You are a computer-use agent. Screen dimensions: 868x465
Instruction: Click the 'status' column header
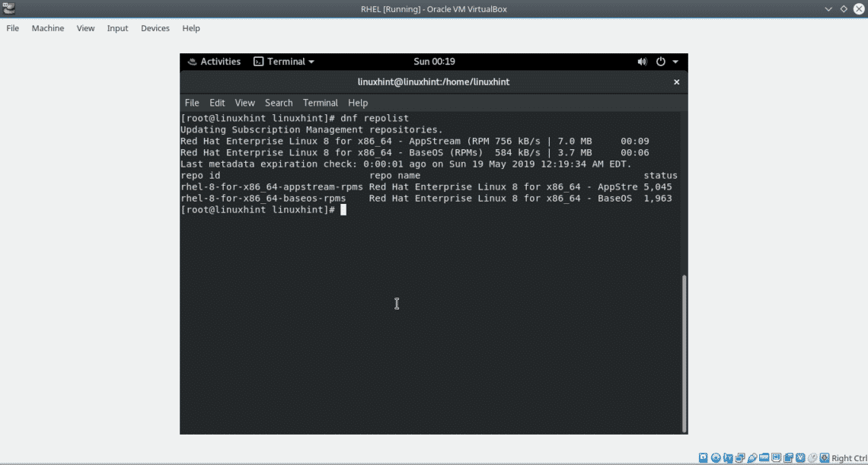click(x=660, y=176)
